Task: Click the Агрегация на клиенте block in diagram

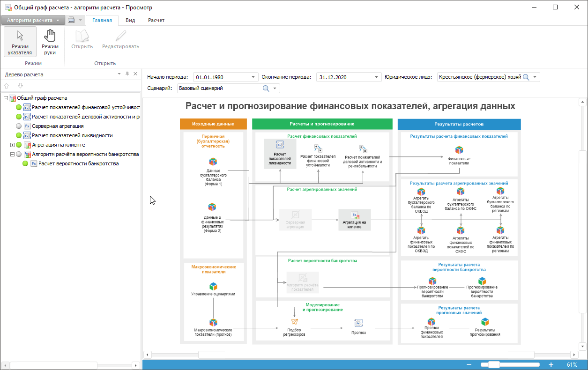Action: (355, 220)
